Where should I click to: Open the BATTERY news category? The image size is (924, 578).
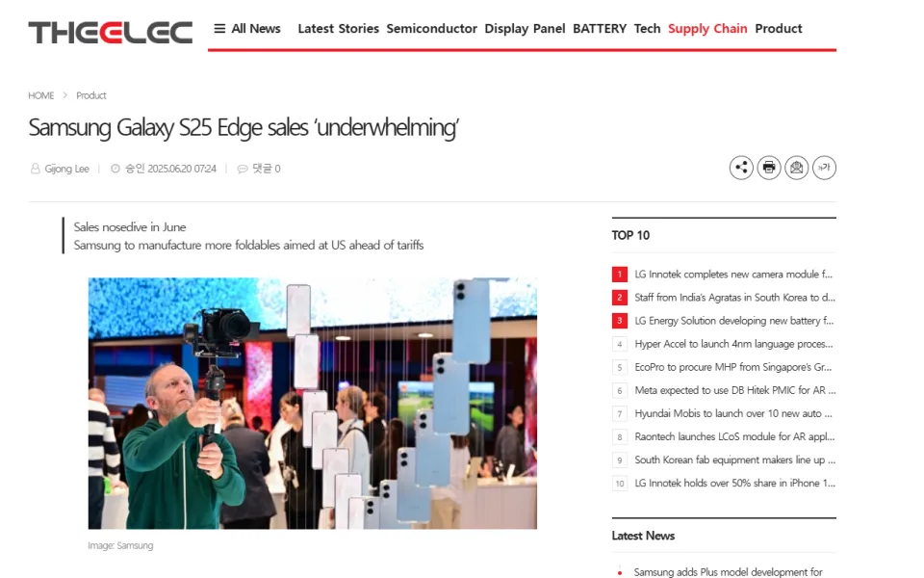click(600, 29)
